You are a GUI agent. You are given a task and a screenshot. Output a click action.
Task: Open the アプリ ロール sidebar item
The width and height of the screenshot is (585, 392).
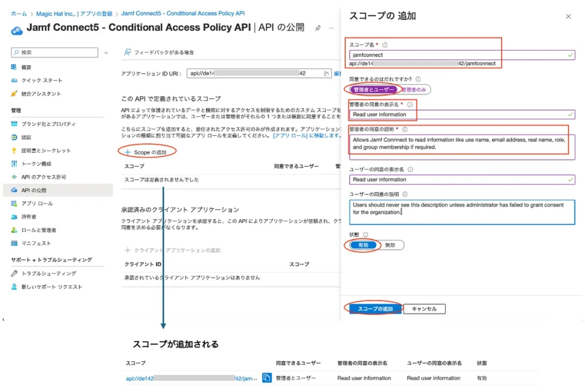click(x=37, y=204)
